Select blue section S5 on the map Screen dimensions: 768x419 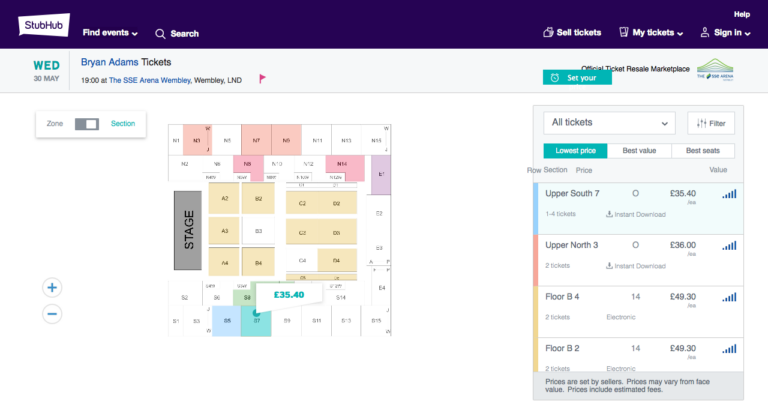(x=227, y=320)
